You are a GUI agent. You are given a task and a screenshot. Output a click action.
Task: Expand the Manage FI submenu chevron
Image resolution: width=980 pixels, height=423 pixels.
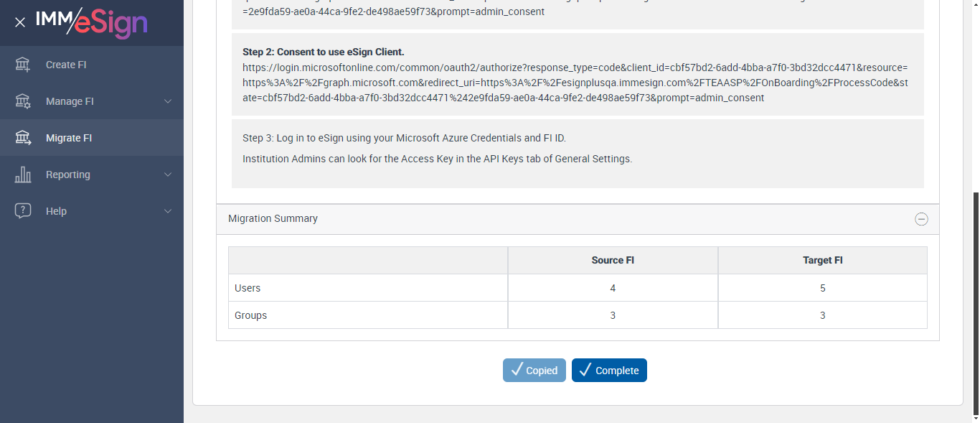[168, 101]
